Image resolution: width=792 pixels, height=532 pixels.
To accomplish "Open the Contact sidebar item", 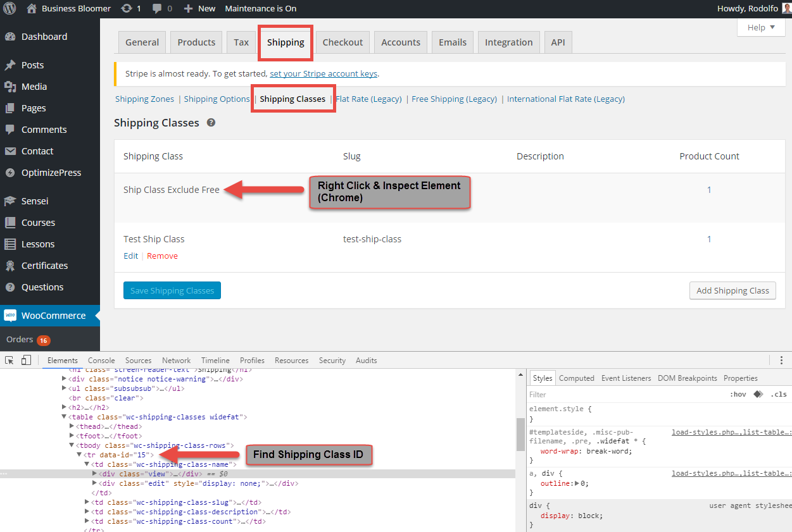I will pyautogui.click(x=37, y=151).
